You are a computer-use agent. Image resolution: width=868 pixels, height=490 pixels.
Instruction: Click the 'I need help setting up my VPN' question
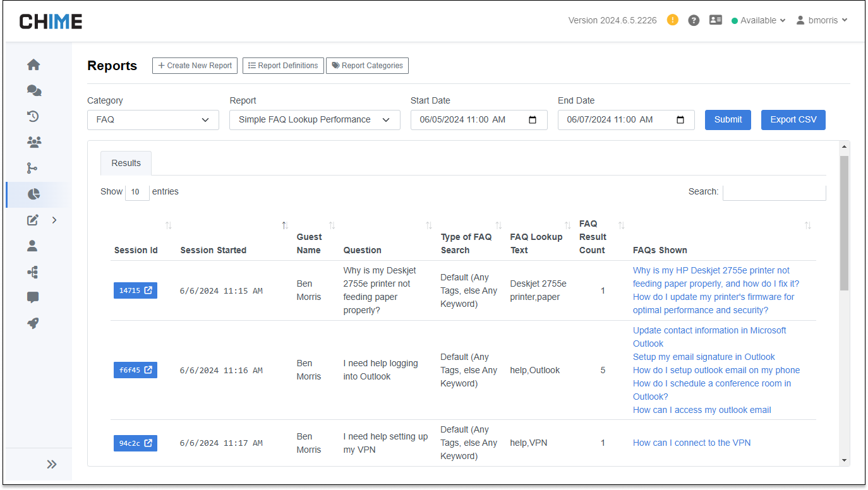click(x=385, y=443)
